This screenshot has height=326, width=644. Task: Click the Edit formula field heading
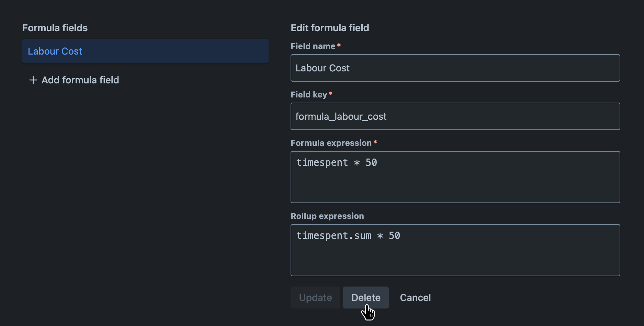tap(330, 27)
